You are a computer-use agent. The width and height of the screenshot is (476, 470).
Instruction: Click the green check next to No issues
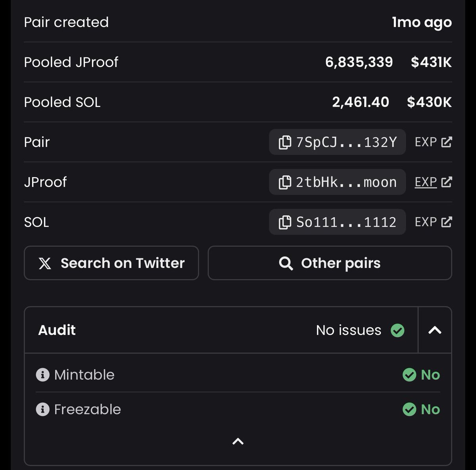click(397, 330)
